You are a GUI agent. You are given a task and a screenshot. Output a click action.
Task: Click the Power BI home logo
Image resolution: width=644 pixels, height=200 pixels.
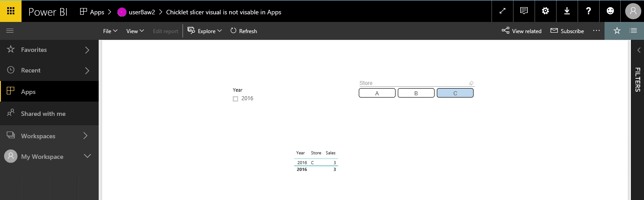(48, 12)
